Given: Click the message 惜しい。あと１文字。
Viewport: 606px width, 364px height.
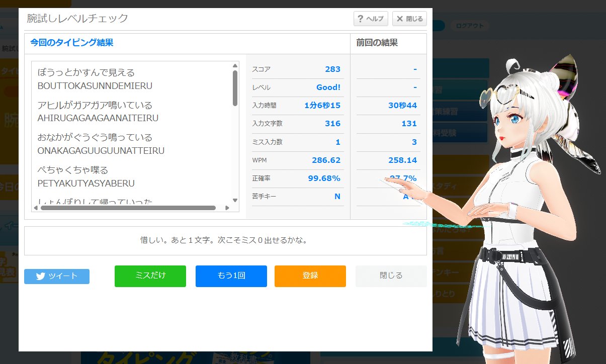Looking at the screenshot, I should [182, 240].
